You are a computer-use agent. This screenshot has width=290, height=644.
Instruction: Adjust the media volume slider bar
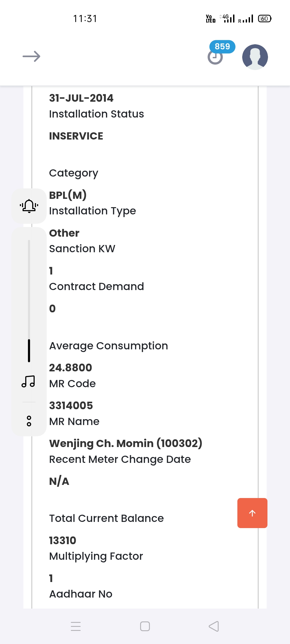[x=29, y=301]
